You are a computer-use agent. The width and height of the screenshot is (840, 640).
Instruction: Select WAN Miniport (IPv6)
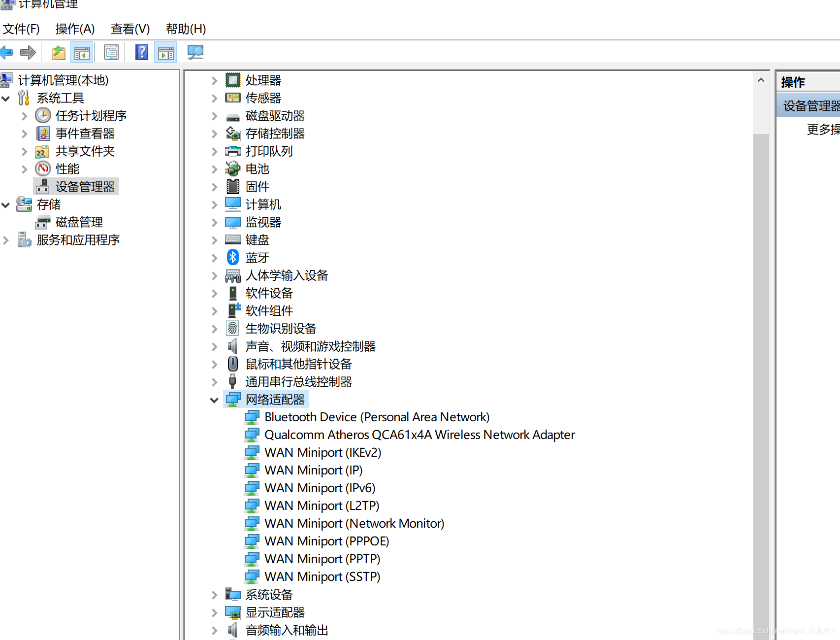pos(320,488)
